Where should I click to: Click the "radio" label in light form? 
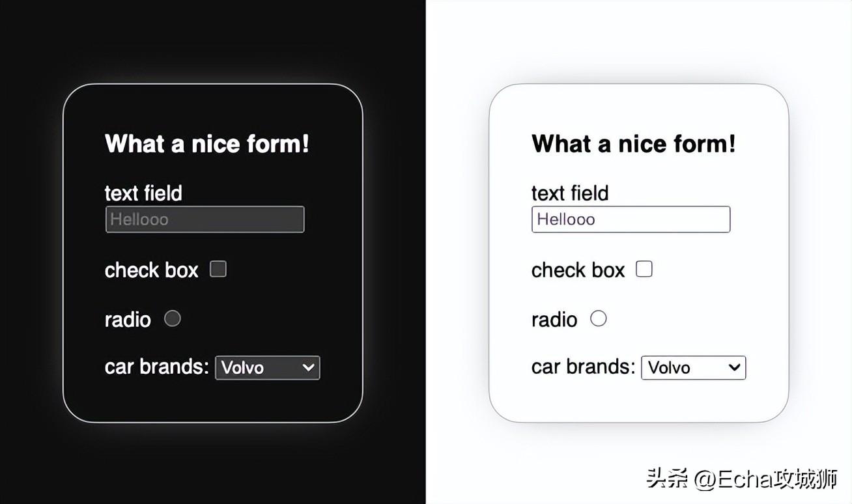click(554, 320)
